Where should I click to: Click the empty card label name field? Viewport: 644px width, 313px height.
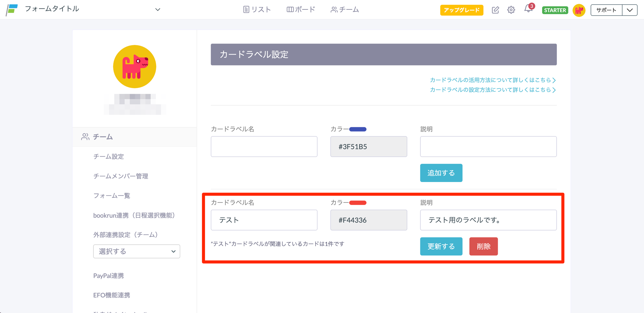264,147
